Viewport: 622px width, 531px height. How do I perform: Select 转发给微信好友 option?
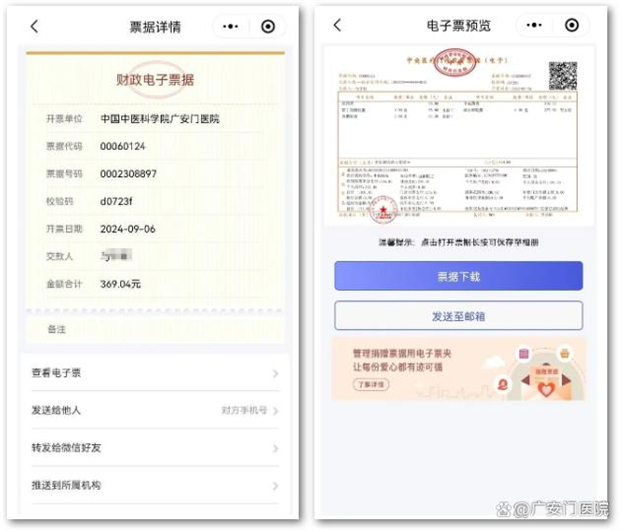tap(155, 448)
